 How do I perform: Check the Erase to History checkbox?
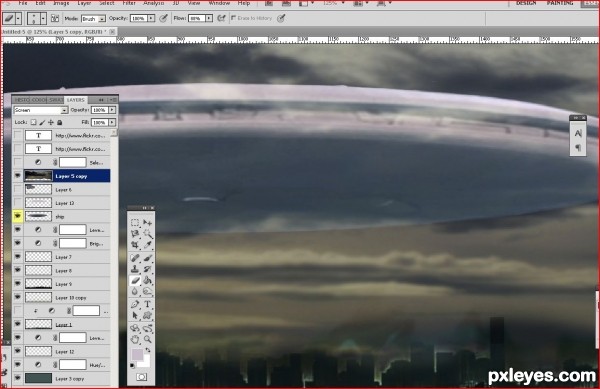click(233, 18)
